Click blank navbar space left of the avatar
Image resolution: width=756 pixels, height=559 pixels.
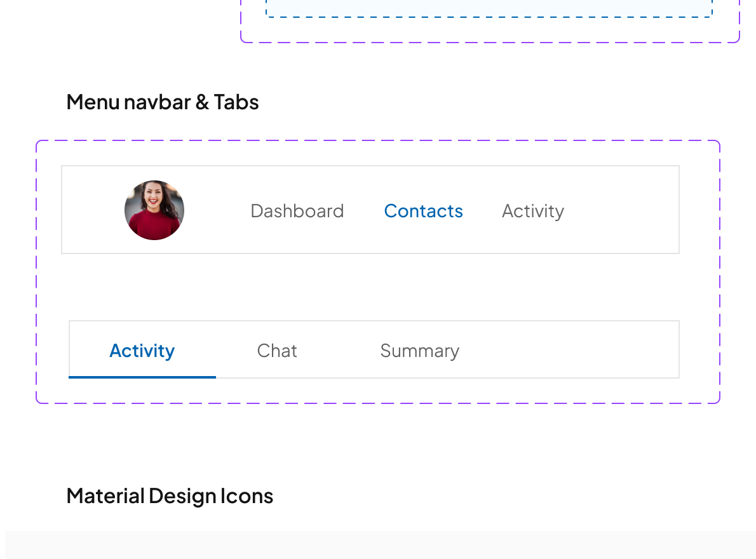pos(92,210)
